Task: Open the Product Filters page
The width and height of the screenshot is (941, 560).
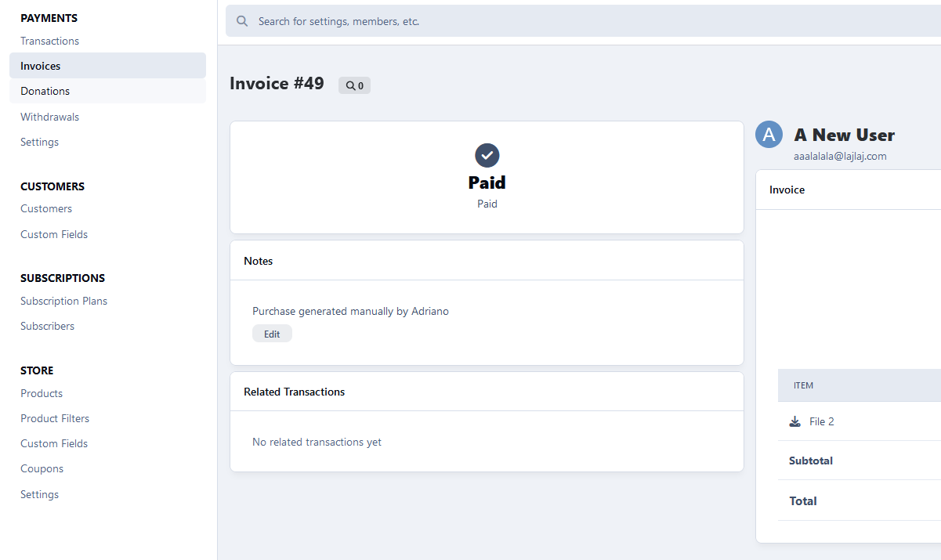Action: click(55, 418)
